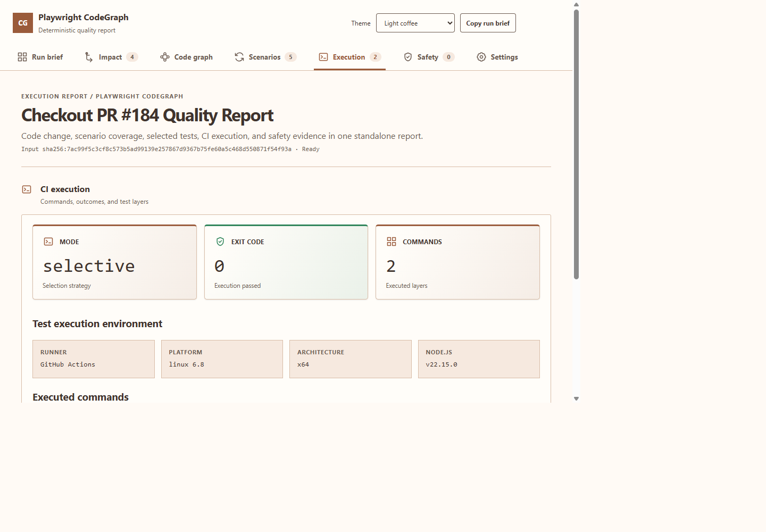Open the Theme dropdown set to Light coffee
The height and width of the screenshot is (532, 766).
[x=415, y=23]
